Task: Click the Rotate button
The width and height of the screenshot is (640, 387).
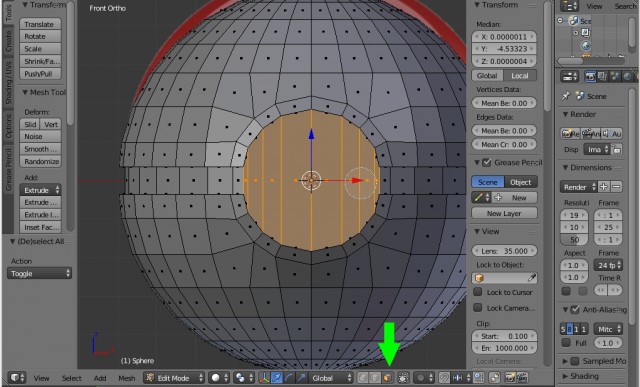Action: 40,36
